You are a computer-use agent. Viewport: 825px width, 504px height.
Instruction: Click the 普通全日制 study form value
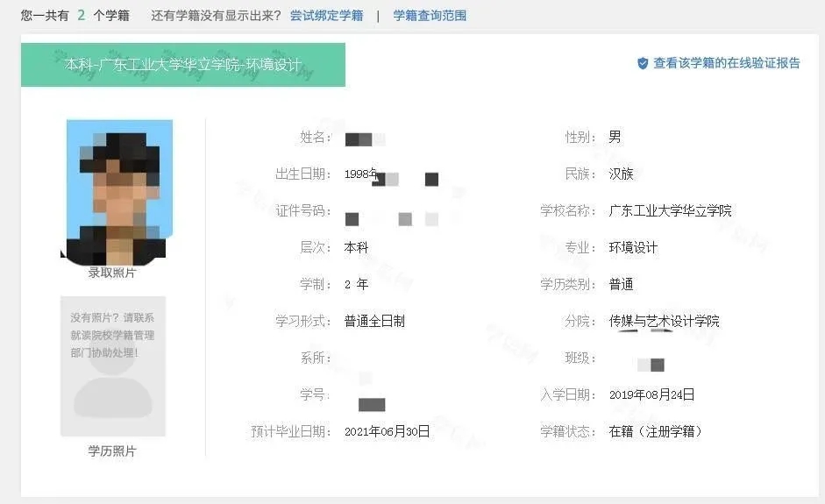374,321
